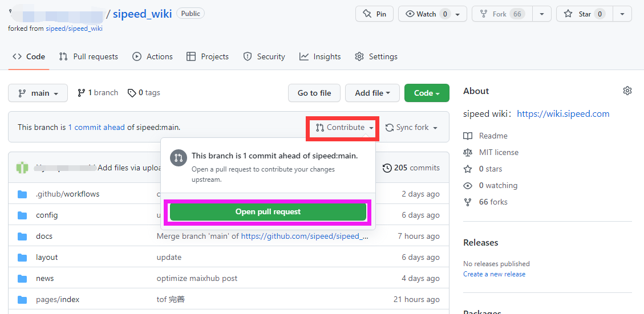This screenshot has width=644, height=314.
Task: Open the Security tab
Action: [x=264, y=56]
